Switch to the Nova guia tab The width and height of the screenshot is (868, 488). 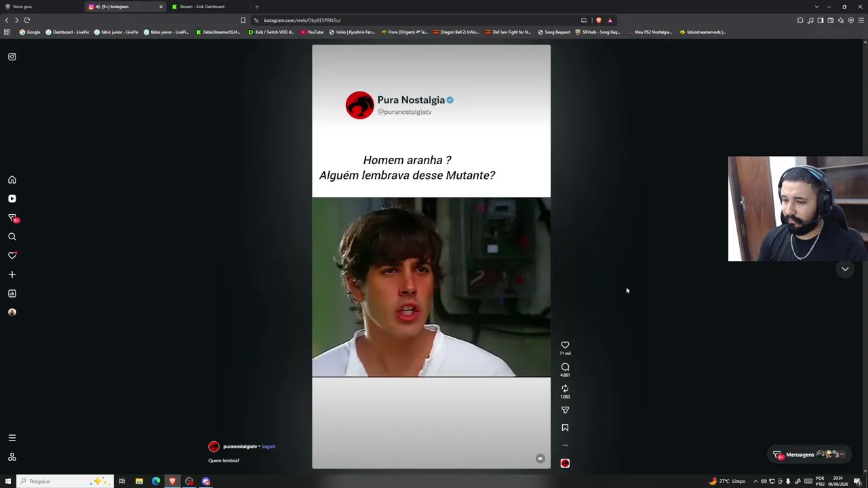(41, 7)
